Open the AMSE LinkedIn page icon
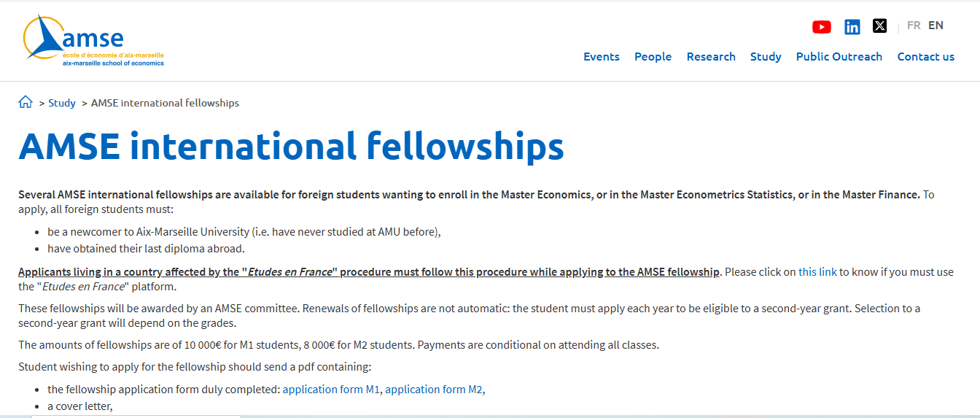 (x=852, y=27)
